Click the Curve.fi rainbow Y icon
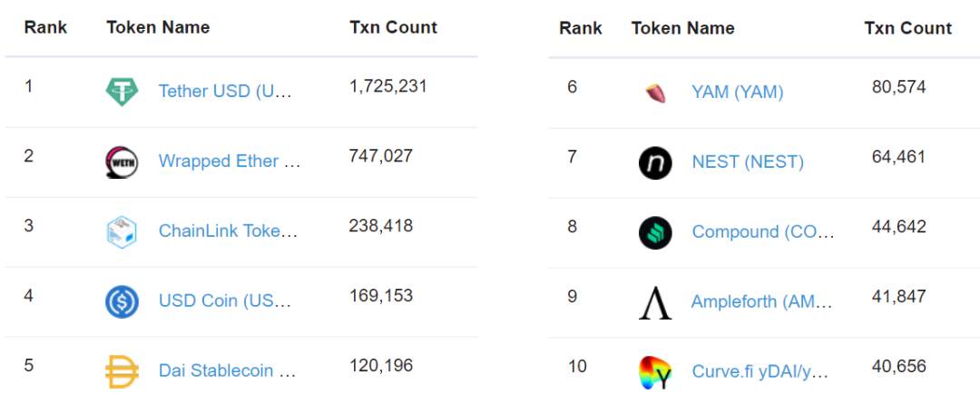This screenshot has height=414, width=980. 654,371
